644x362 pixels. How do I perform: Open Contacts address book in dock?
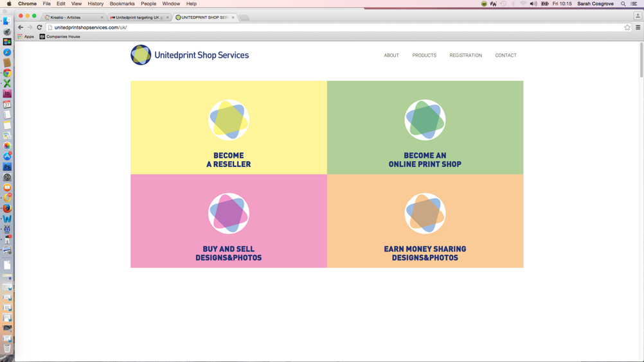[7, 63]
